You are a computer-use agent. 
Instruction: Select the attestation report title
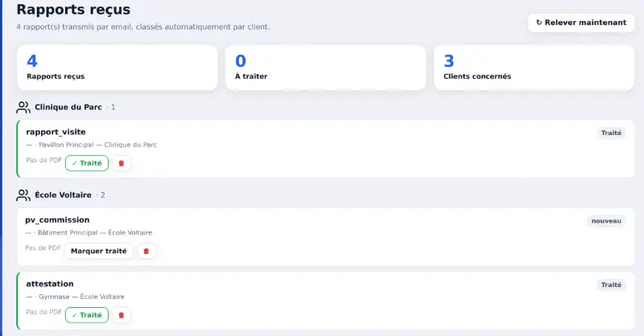(x=50, y=284)
